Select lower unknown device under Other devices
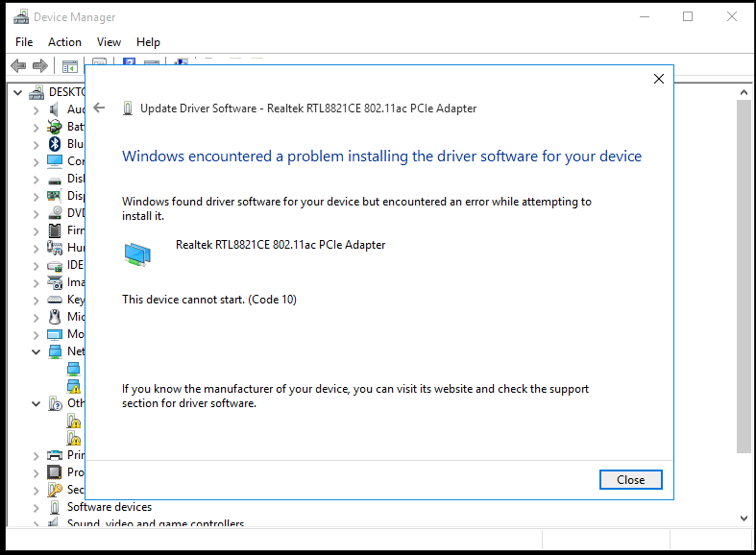Image resolution: width=756 pixels, height=555 pixels. point(73,439)
